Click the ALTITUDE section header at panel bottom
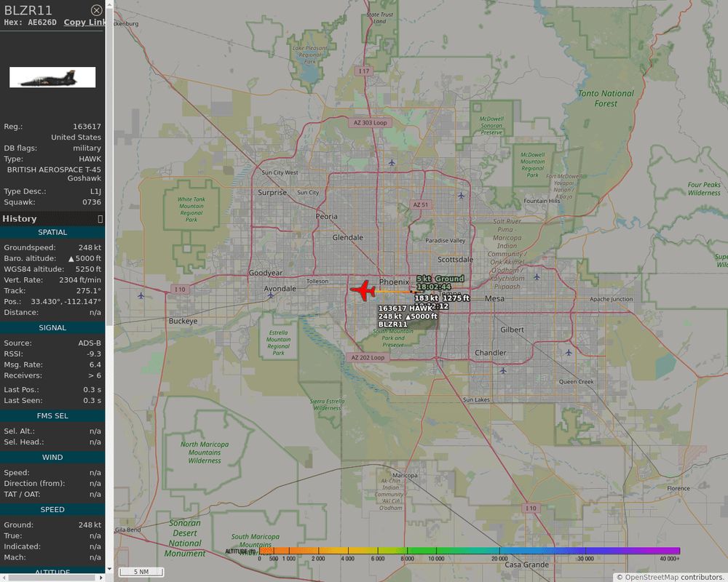The width and height of the screenshot is (728, 582). point(52,571)
